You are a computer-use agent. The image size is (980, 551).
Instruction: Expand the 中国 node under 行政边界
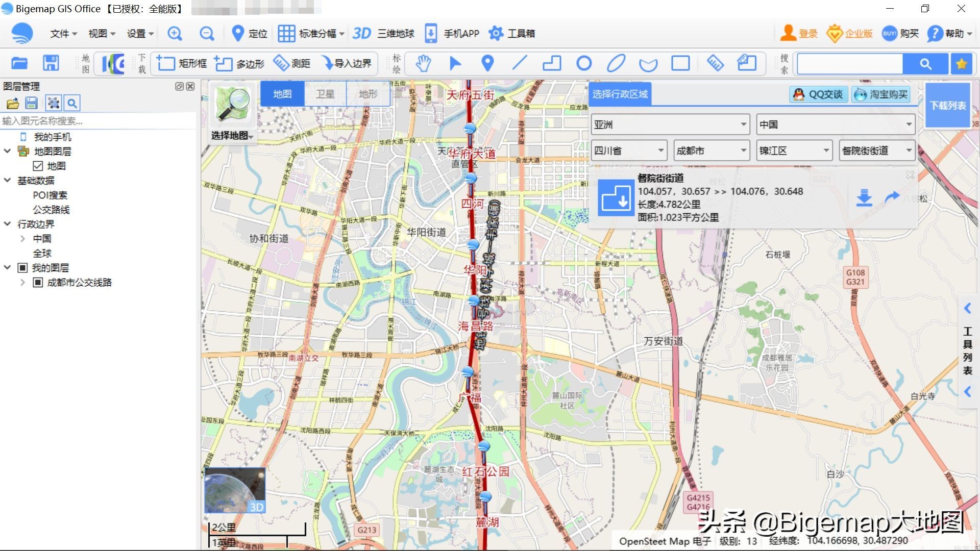(x=22, y=238)
